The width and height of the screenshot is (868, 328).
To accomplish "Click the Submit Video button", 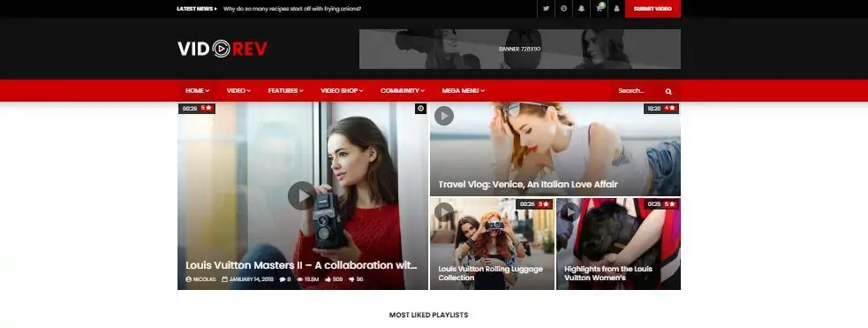I will [653, 9].
